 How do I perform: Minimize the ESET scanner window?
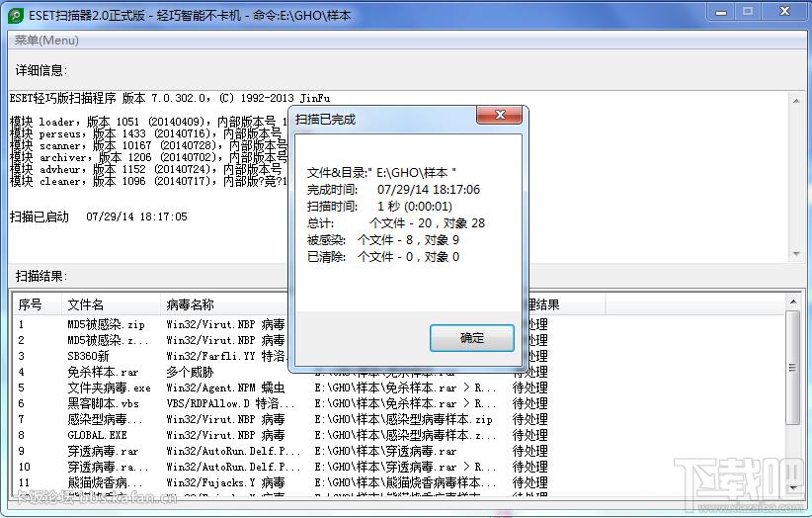click(x=721, y=12)
